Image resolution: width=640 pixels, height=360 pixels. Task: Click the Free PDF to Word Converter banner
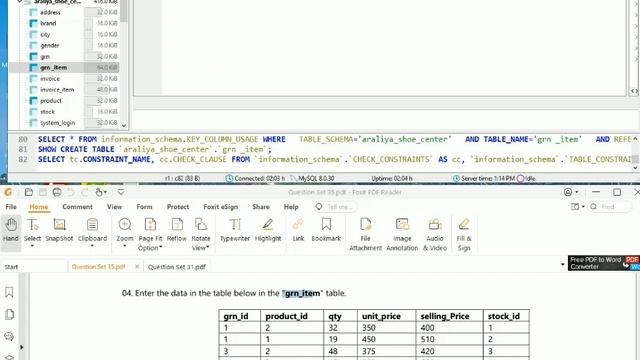pyautogui.click(x=604, y=263)
